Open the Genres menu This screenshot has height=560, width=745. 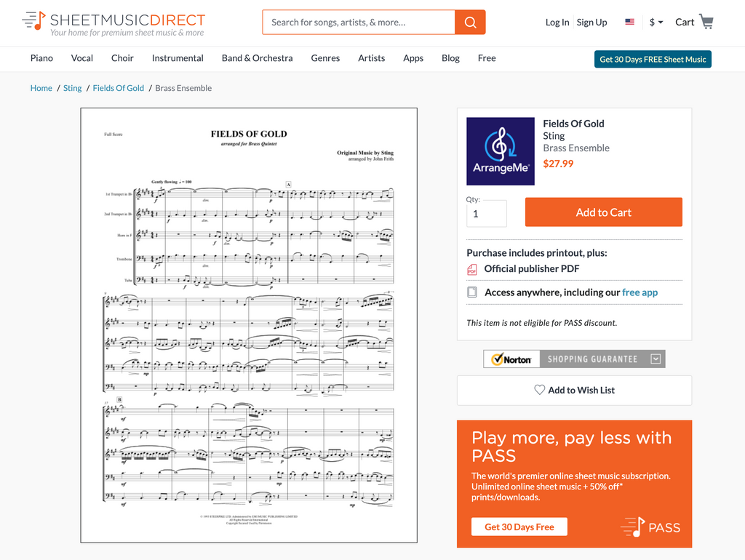pyautogui.click(x=325, y=58)
